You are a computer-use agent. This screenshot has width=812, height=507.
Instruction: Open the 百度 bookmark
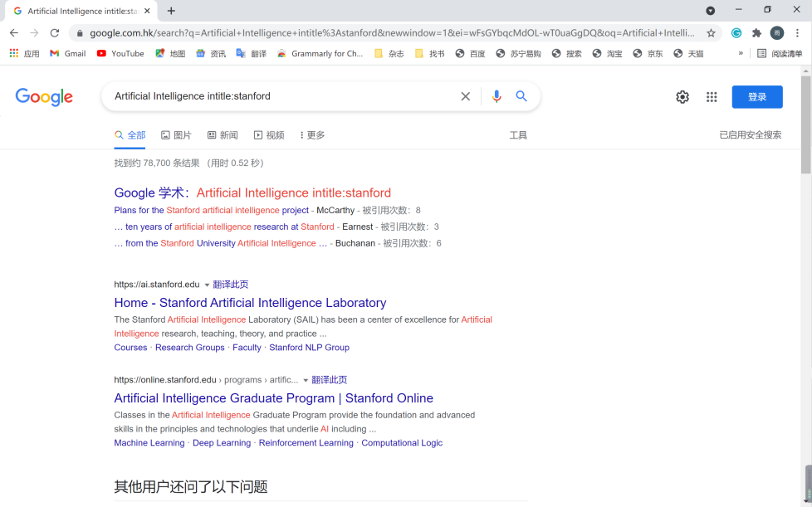(x=470, y=53)
